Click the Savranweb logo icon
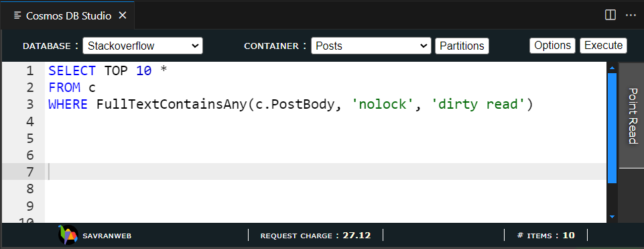This screenshot has width=644, height=249. coord(68,235)
